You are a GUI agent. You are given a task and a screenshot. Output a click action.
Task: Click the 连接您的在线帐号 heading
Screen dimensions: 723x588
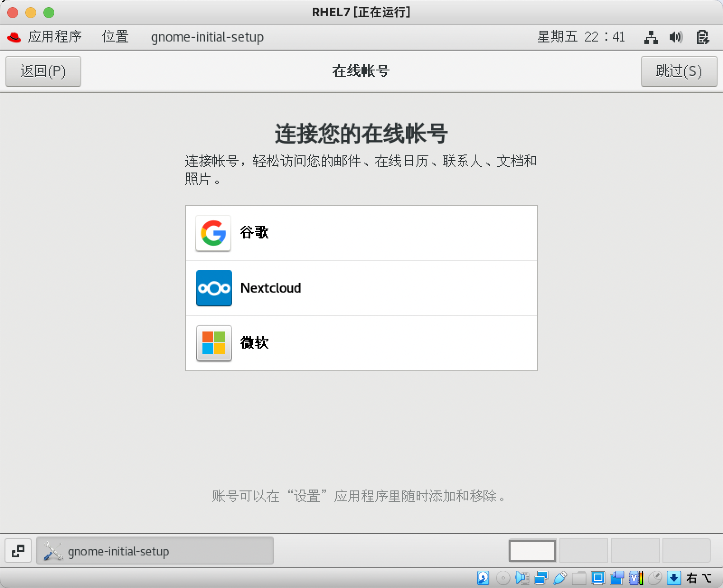pos(361,134)
